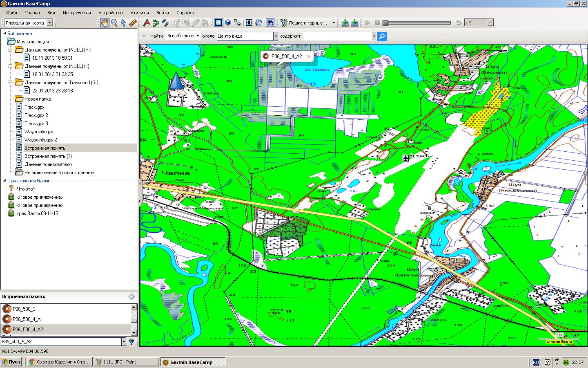This screenshot has height=368, width=588.
Task: Open the Инструменты menu
Action: click(77, 13)
